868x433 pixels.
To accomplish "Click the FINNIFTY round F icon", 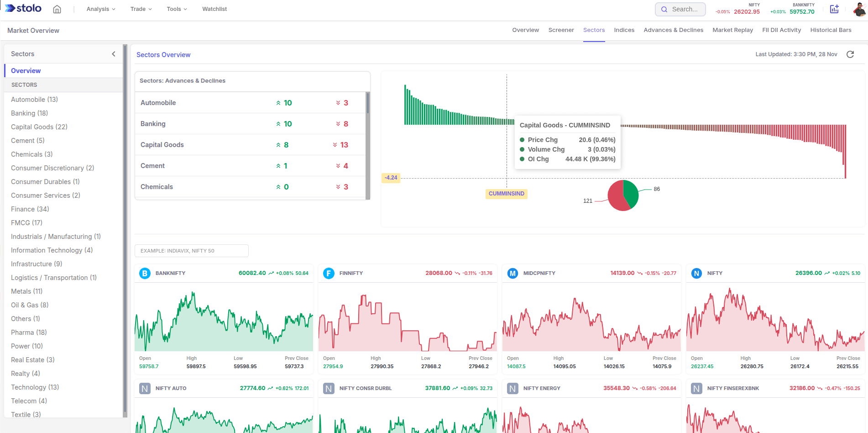I will pyautogui.click(x=329, y=274).
